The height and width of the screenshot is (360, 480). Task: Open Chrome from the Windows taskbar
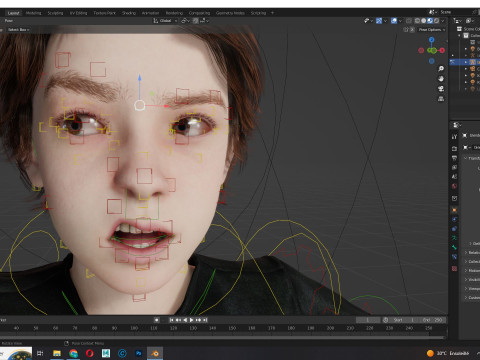[x=73, y=353]
